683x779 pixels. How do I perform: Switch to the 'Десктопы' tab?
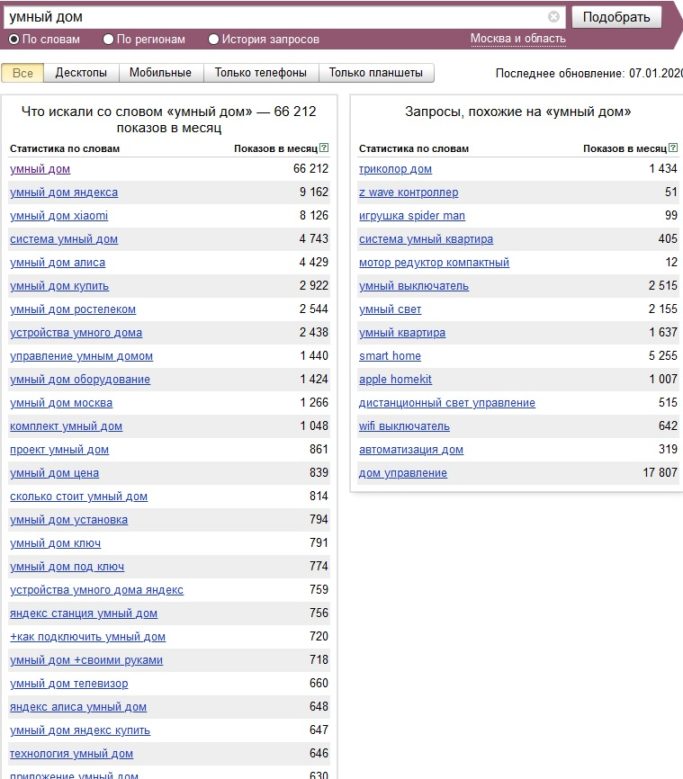(81, 73)
